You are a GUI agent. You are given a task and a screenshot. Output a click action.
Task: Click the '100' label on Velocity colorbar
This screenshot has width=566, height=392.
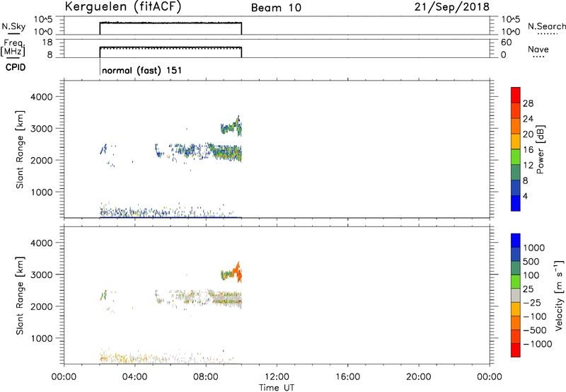(531, 275)
